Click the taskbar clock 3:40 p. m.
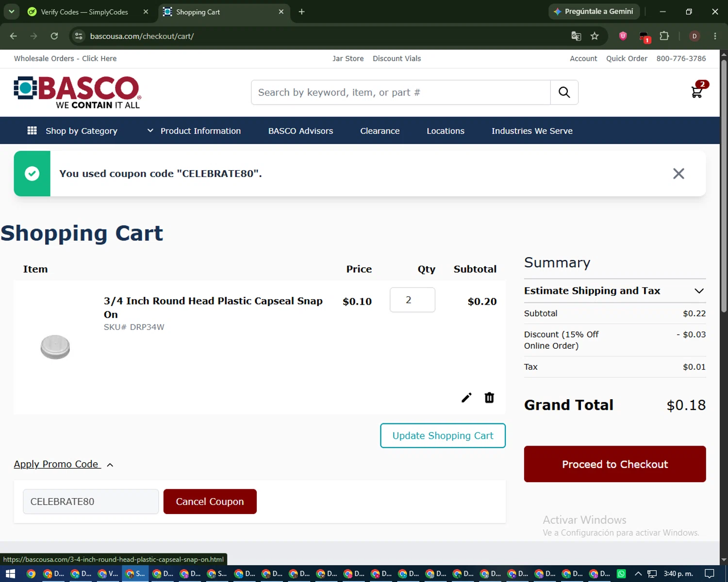 (x=678, y=574)
